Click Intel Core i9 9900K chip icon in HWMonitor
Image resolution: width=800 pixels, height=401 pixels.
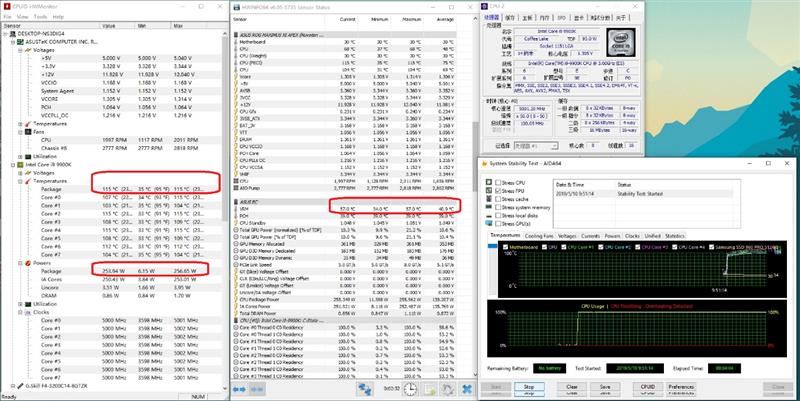(20, 165)
